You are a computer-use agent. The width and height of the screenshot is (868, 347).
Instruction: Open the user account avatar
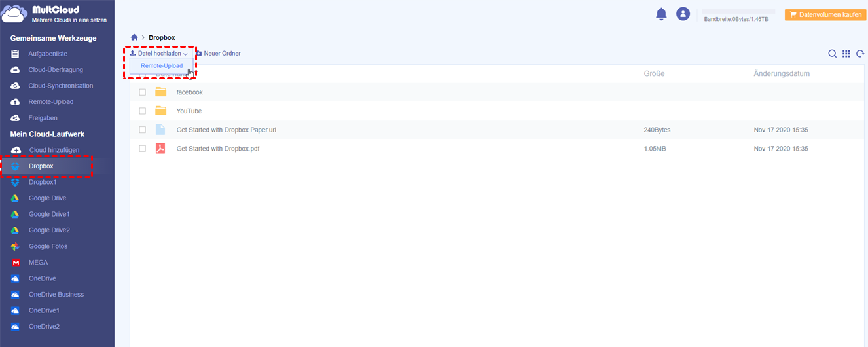pos(683,14)
